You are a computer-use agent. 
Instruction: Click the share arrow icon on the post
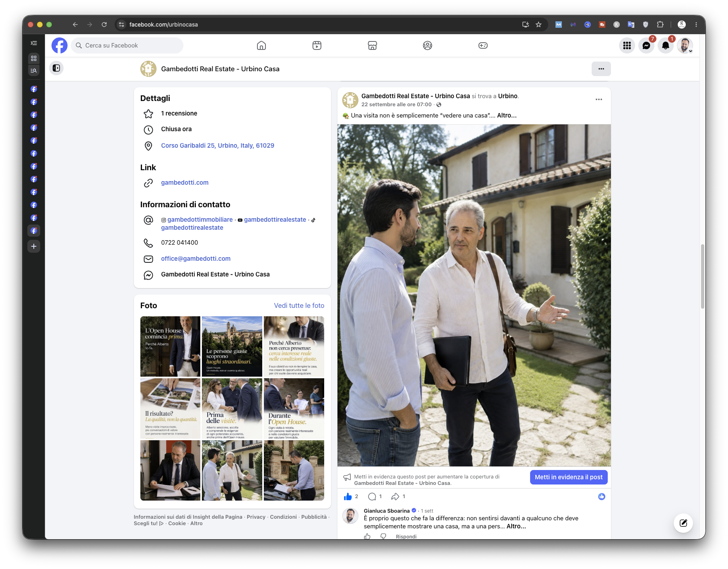click(x=395, y=497)
